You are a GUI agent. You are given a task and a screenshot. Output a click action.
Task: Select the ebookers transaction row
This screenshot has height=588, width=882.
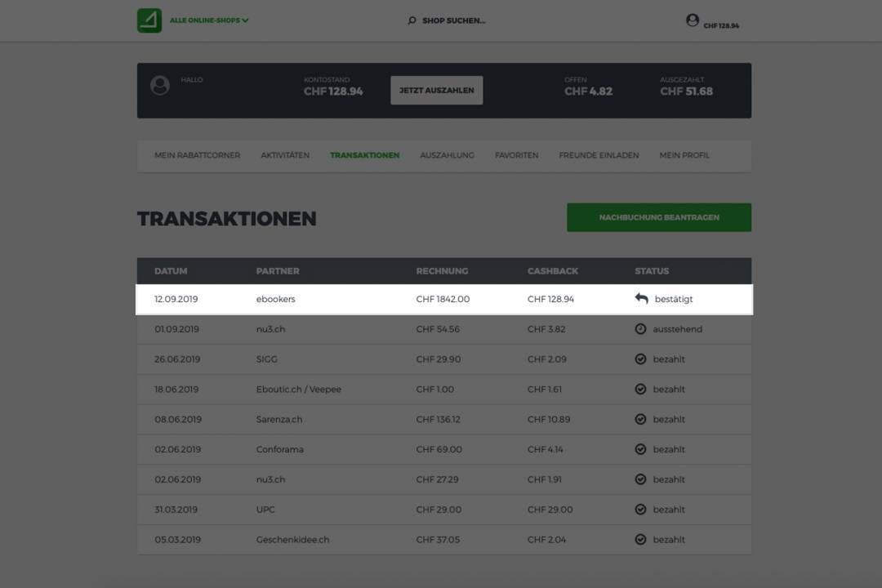(x=444, y=299)
